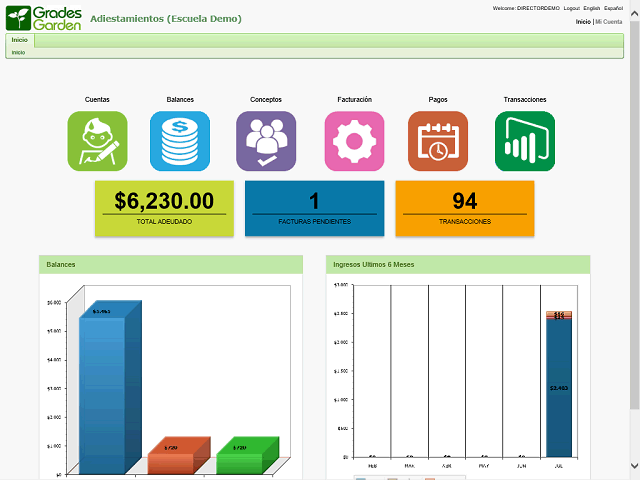Click the Total Adeudado $6,230.00 tile
Image resolution: width=640 pixels, height=480 pixels.
point(164,208)
